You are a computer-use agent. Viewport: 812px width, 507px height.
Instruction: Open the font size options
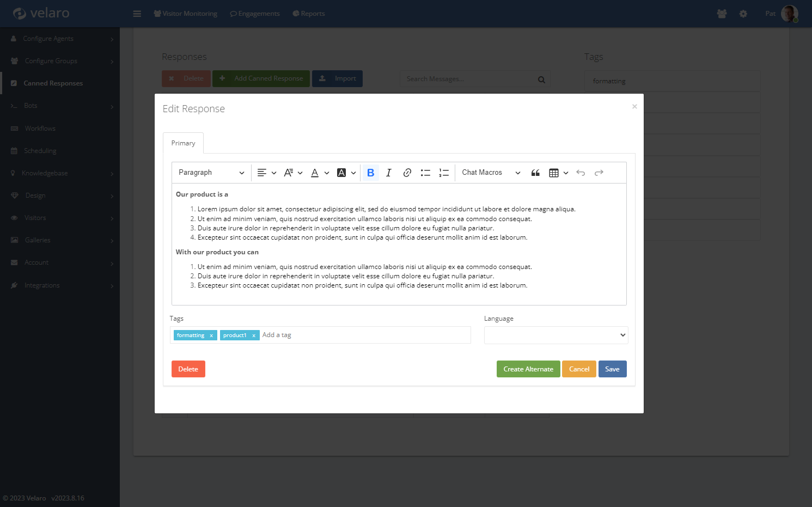point(292,173)
